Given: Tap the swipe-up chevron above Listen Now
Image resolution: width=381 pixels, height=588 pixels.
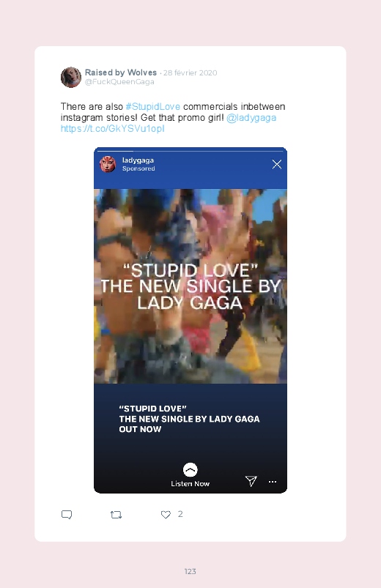Looking at the screenshot, I should (190, 469).
